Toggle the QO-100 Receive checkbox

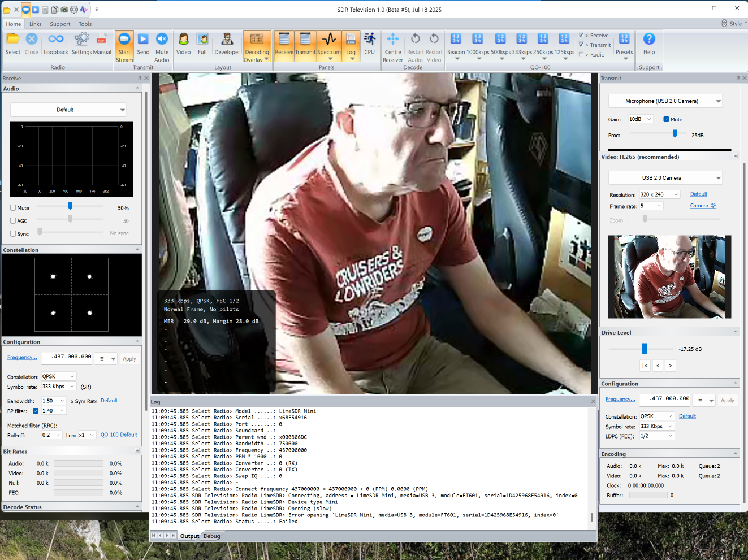coord(581,35)
